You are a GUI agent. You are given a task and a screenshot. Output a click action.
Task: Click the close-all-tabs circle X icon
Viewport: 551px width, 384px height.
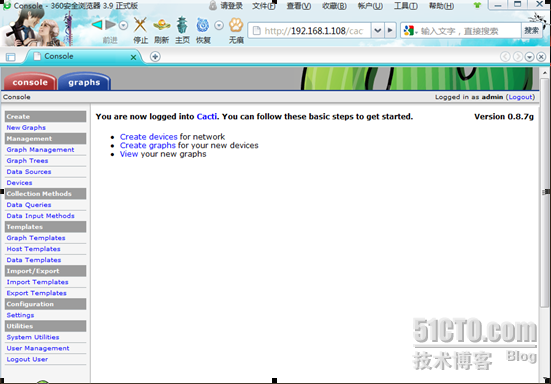[541, 57]
